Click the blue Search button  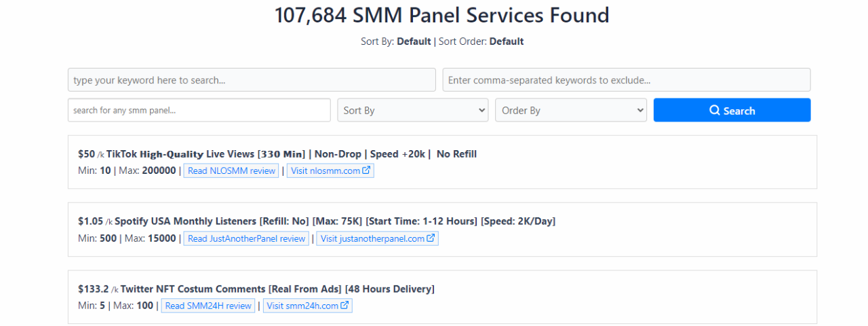[732, 110]
